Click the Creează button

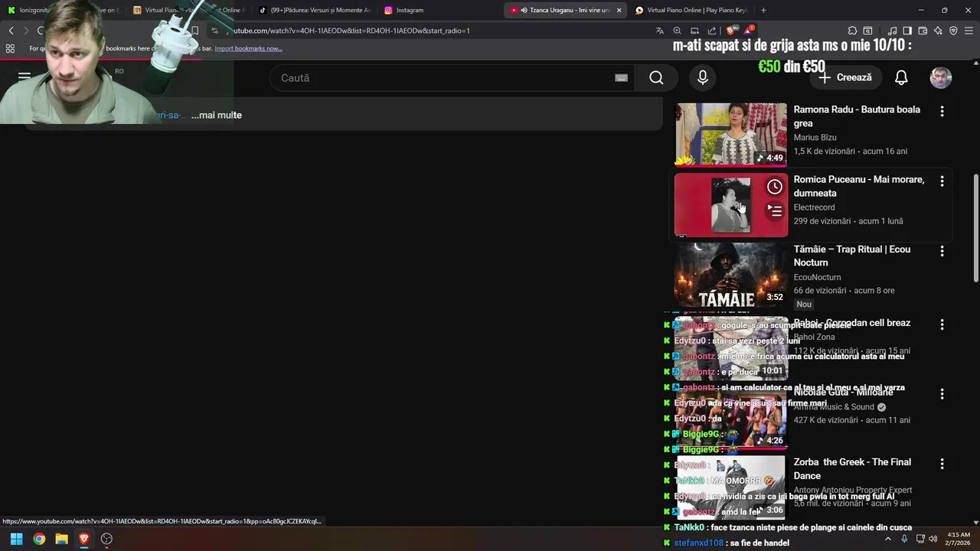[x=845, y=78]
